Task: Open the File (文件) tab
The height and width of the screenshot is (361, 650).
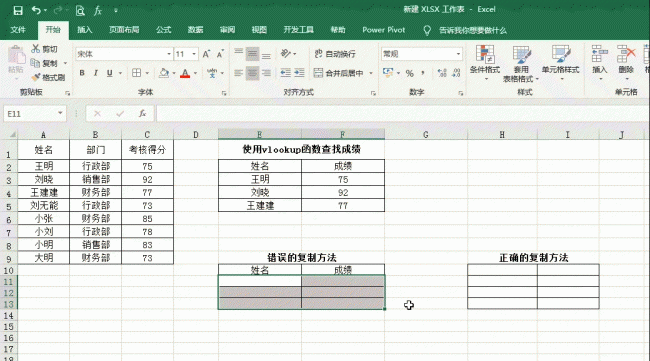Action: [x=18, y=30]
